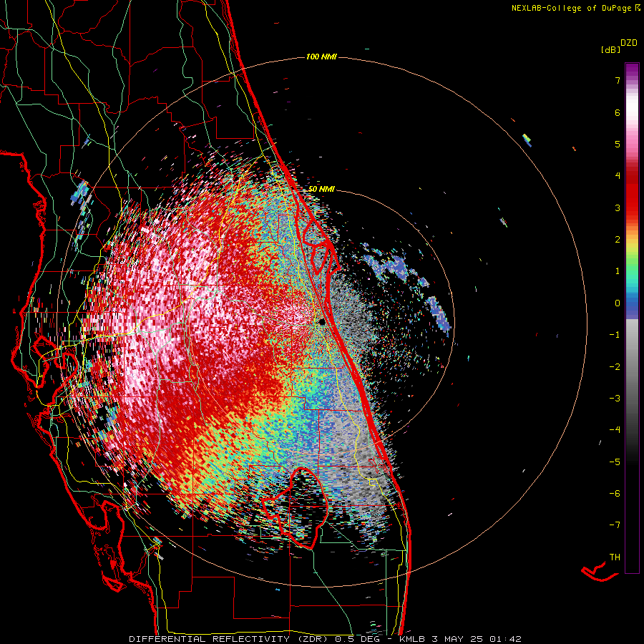Click the [dB] units label

tap(610, 50)
